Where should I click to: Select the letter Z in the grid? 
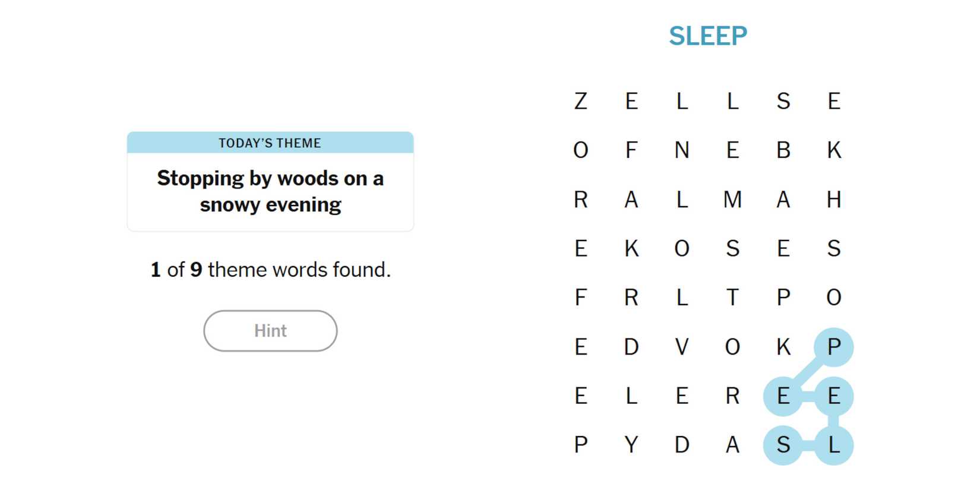[581, 101]
